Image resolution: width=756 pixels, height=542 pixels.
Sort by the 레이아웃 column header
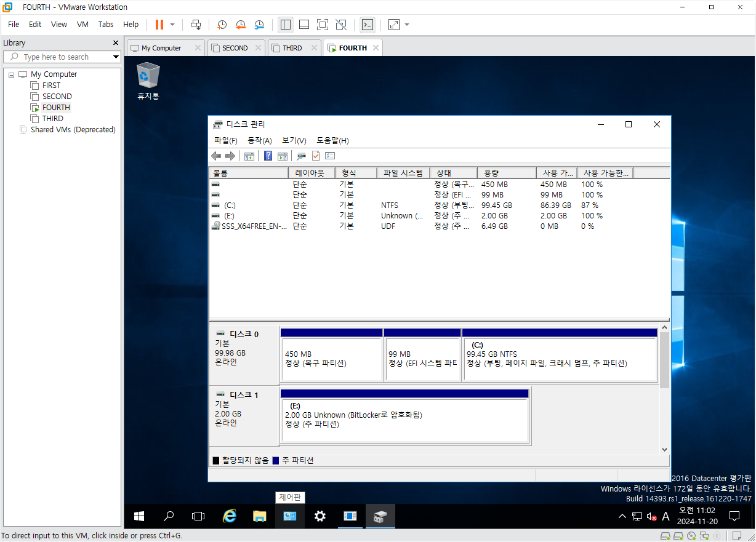[x=311, y=173]
